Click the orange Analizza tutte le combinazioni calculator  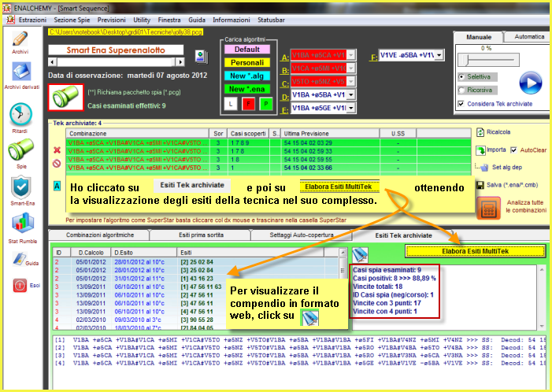click(x=489, y=209)
